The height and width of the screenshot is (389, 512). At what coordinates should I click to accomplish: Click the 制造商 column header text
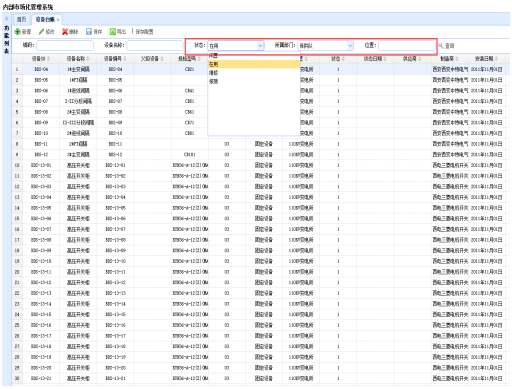[x=447, y=59]
